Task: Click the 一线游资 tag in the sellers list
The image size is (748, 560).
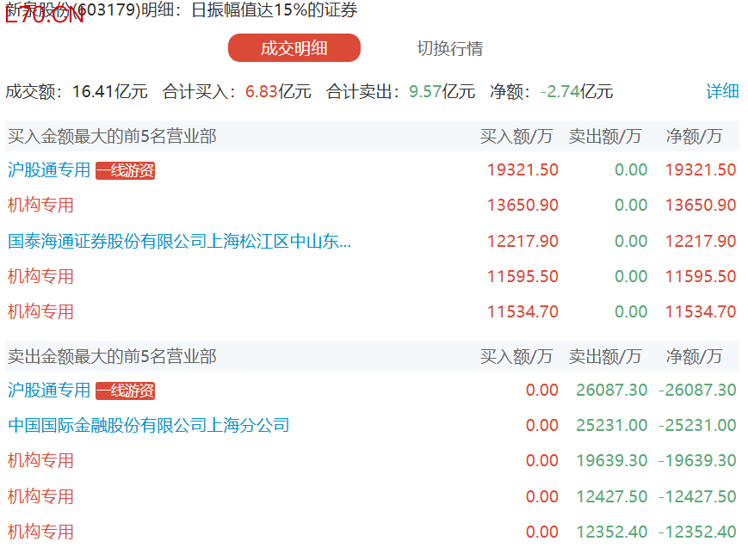Action: (x=125, y=391)
